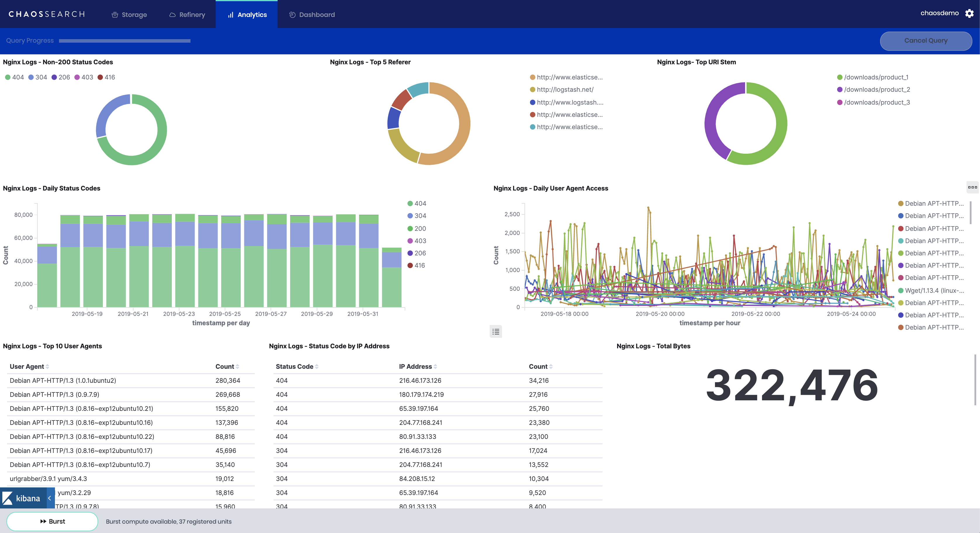Sort by the User Agent column arrow
980x533 pixels.
pos(47,367)
